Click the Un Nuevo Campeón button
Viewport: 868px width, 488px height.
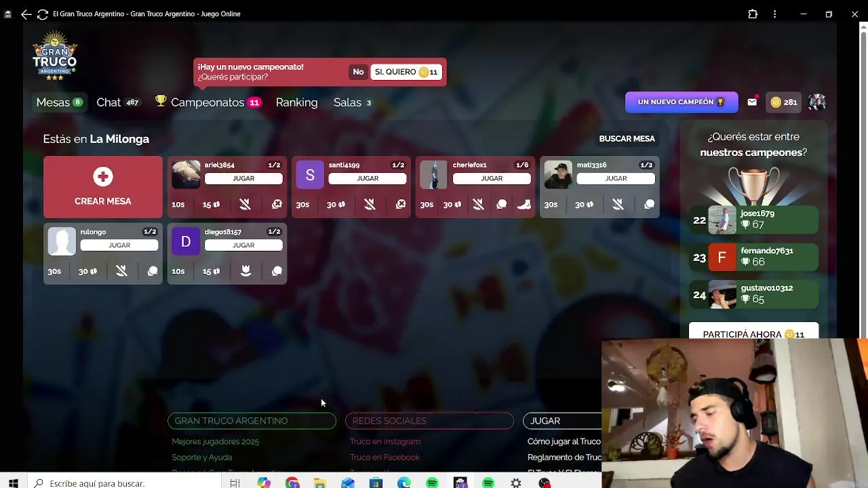tap(681, 102)
